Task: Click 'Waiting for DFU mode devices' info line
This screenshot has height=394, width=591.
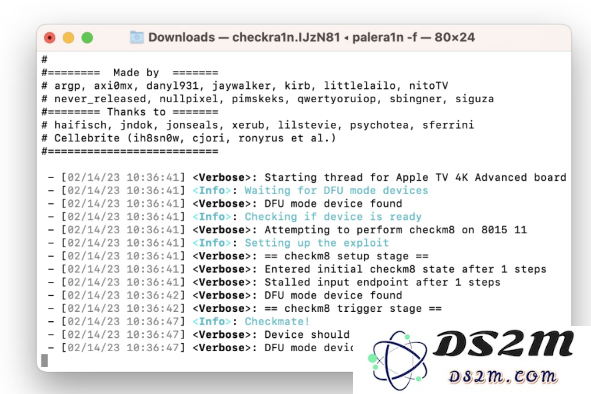Action: [238, 190]
